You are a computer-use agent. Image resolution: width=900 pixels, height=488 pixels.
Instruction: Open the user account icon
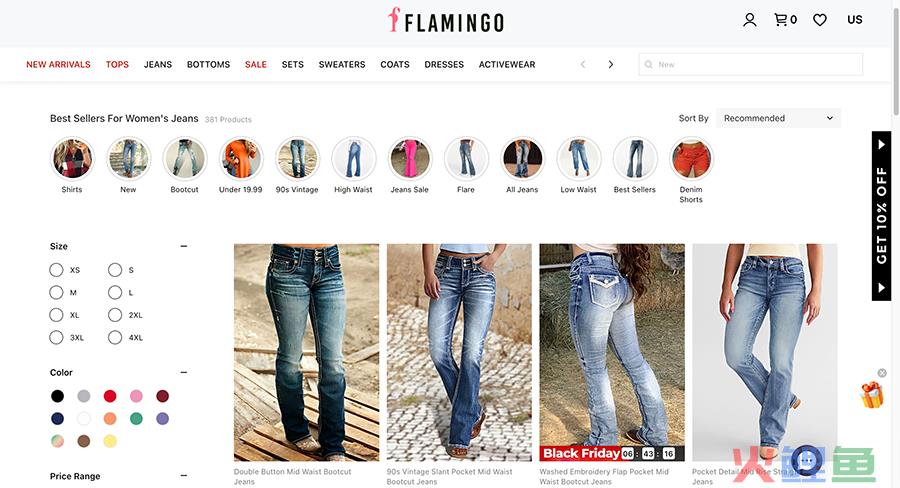tap(750, 20)
